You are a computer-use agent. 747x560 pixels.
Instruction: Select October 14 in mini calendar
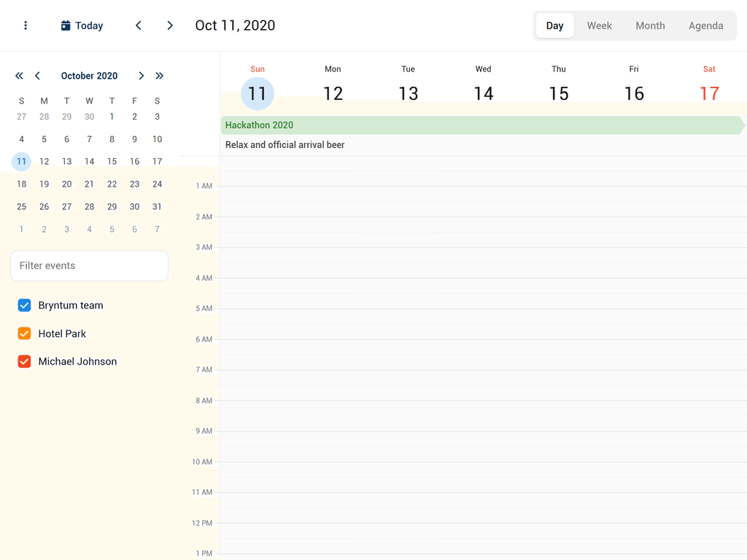(x=89, y=162)
